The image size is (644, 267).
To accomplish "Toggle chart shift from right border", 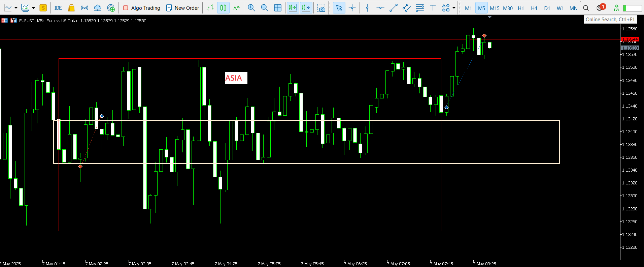I will (306, 8).
